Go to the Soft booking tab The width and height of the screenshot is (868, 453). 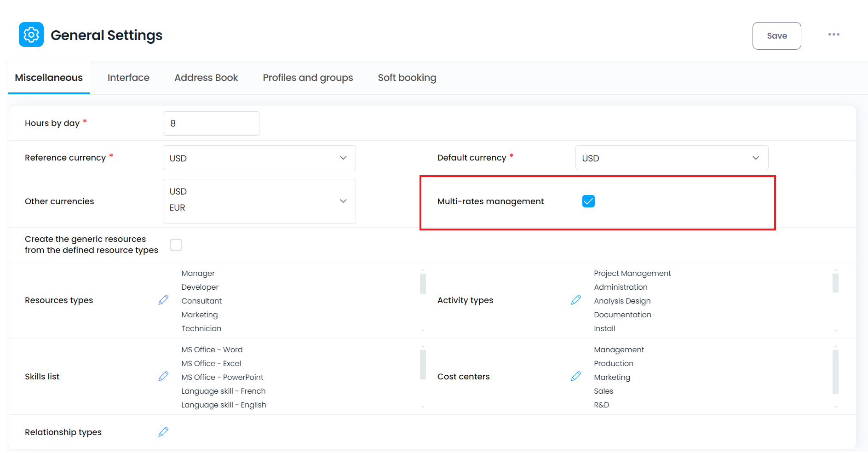point(407,78)
